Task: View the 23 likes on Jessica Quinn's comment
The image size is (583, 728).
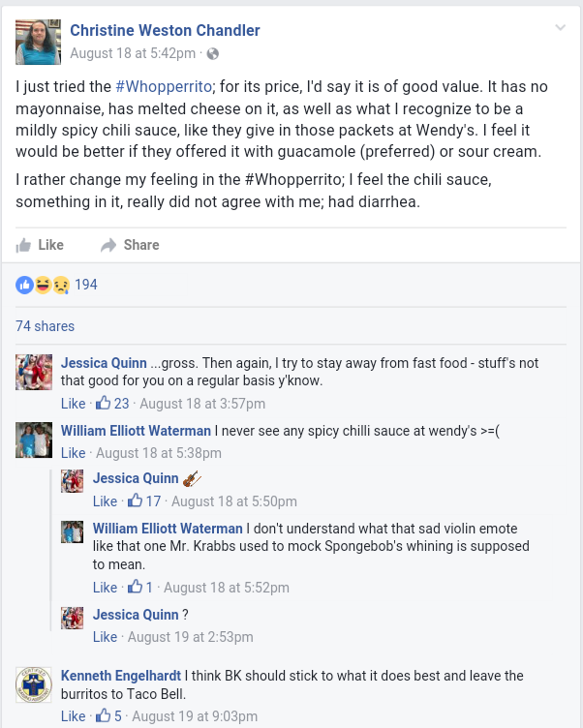Action: 112,403
